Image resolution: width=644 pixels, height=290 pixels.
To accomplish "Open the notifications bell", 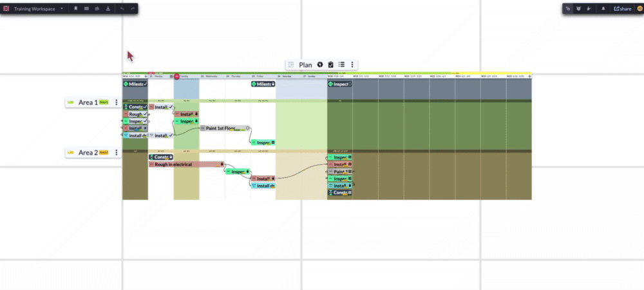I will point(603,9).
